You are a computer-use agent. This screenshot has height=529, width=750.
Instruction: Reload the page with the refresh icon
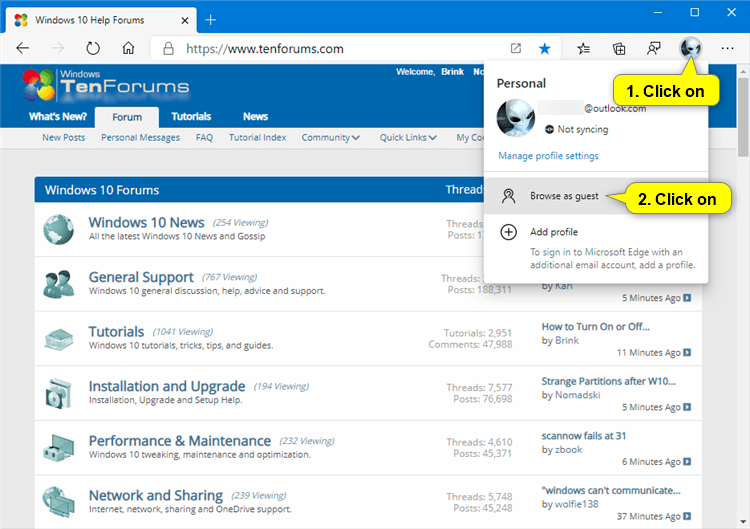[93, 48]
